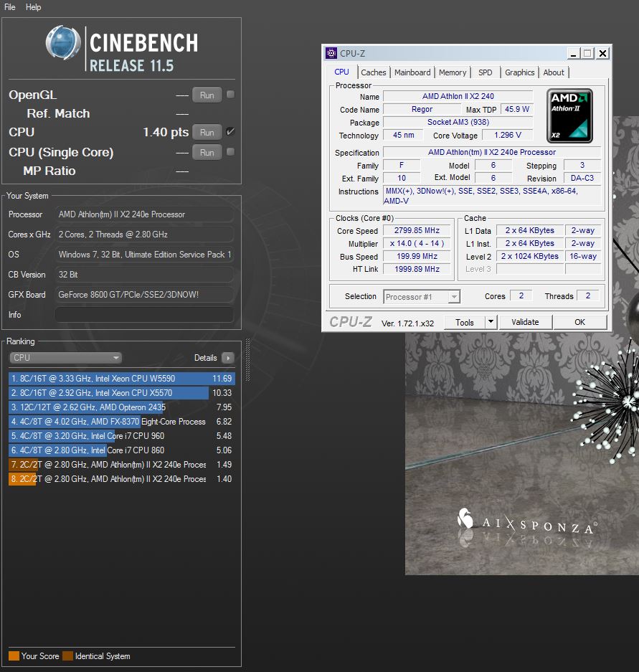Run the OpenGL benchmark
This screenshot has width=639, height=672.
[x=207, y=95]
